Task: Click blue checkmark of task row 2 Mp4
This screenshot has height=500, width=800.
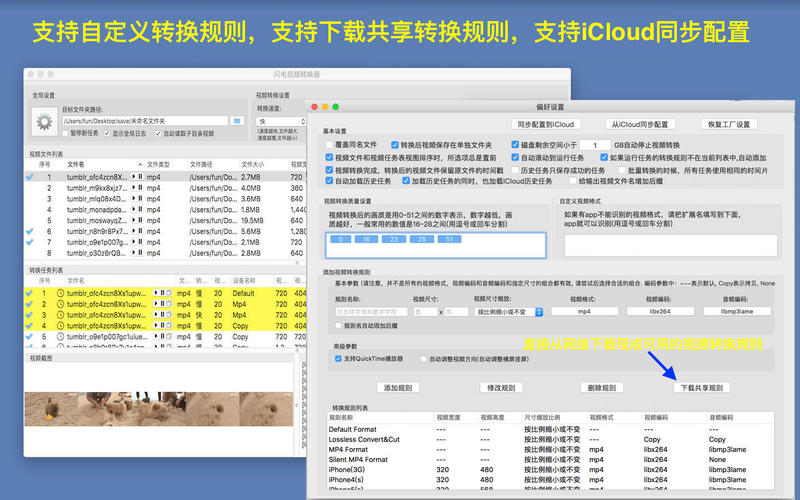Action: 30,304
